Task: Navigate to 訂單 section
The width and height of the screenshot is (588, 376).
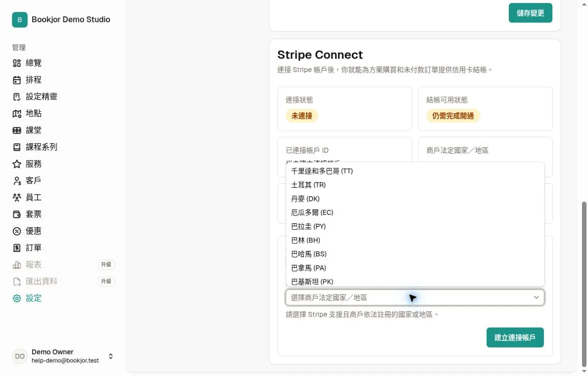Action: (x=34, y=248)
